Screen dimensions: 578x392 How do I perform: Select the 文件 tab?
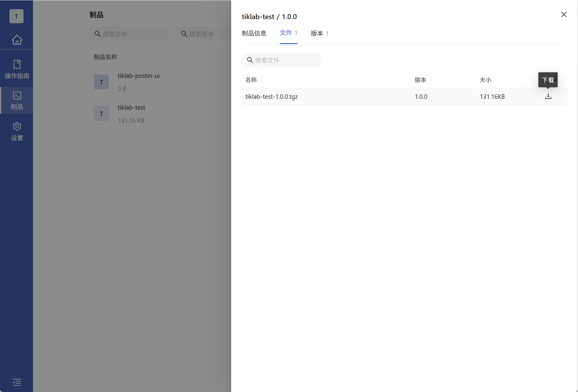coord(288,33)
